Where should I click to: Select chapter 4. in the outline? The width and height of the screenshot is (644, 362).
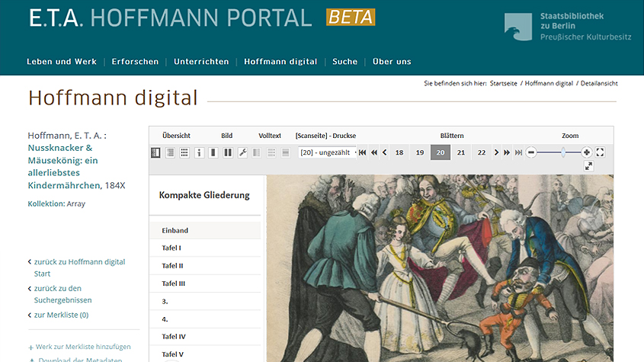click(205, 319)
